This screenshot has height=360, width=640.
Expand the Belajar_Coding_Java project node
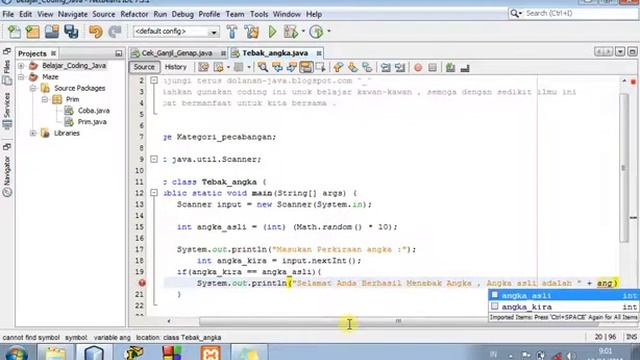(21, 65)
